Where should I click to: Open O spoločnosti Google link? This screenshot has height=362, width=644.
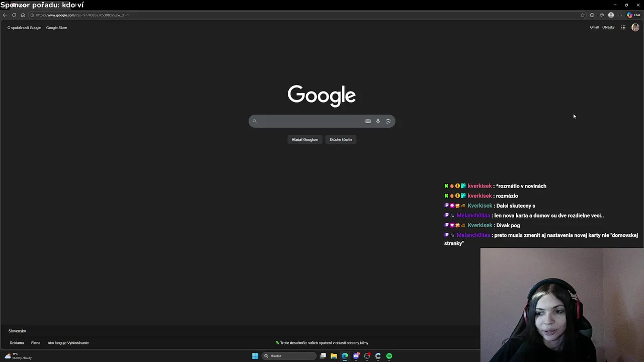[x=24, y=28]
